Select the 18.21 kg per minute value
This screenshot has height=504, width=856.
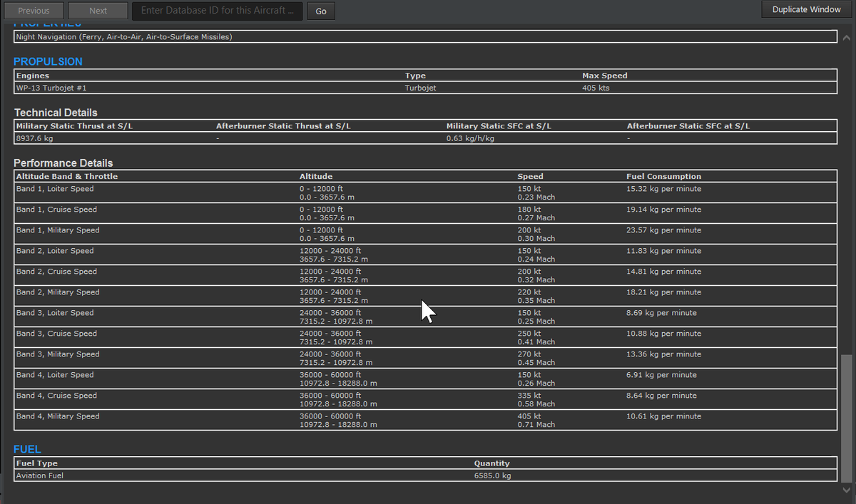pos(663,292)
